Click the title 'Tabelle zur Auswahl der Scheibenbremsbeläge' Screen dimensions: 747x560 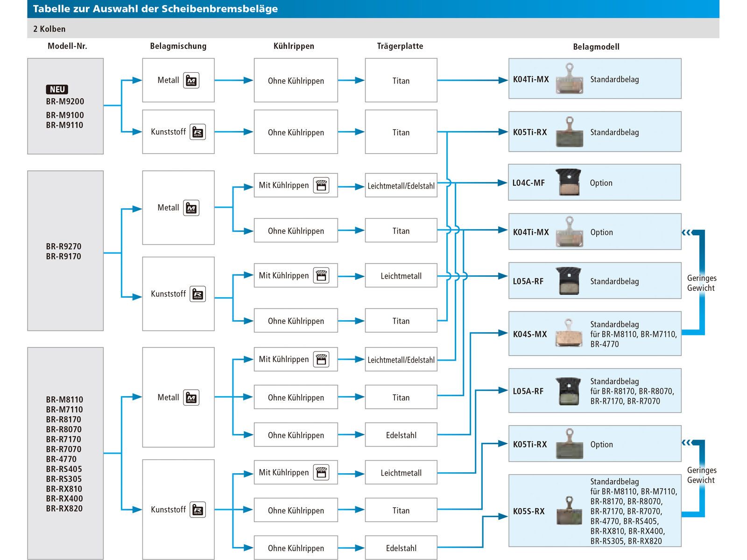coord(155,9)
